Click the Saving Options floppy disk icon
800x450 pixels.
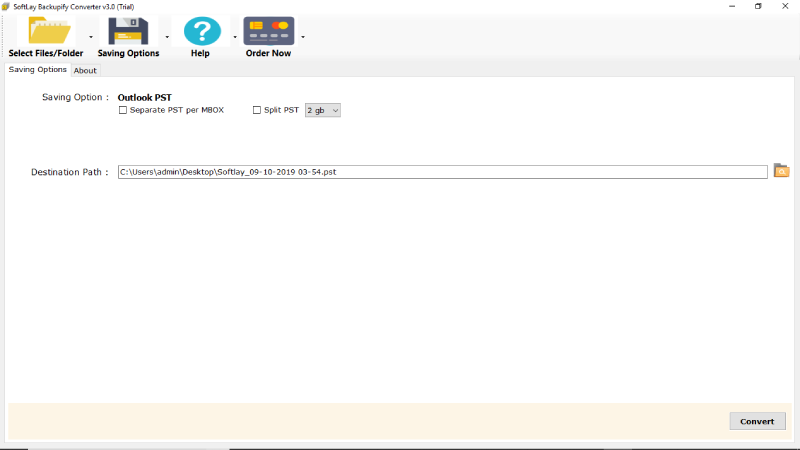[128, 31]
